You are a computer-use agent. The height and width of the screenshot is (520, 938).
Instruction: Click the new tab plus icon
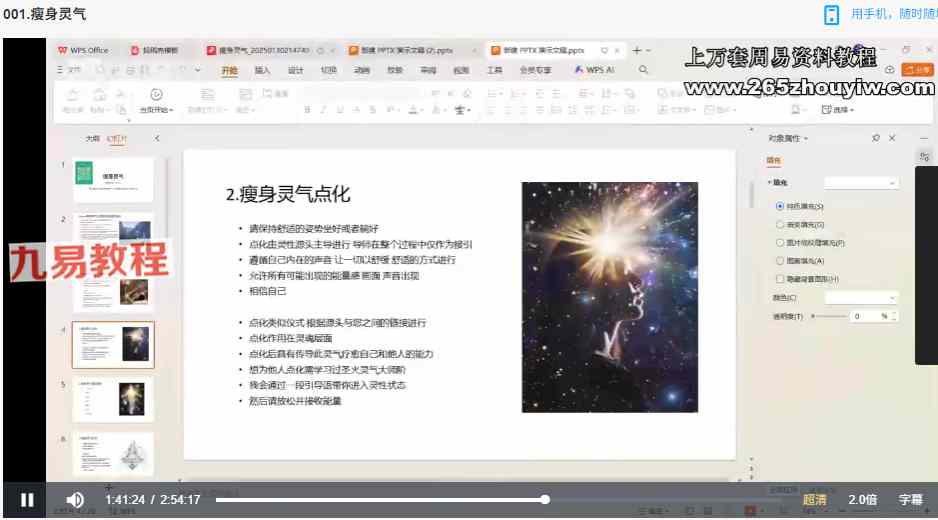pyautogui.click(x=637, y=50)
